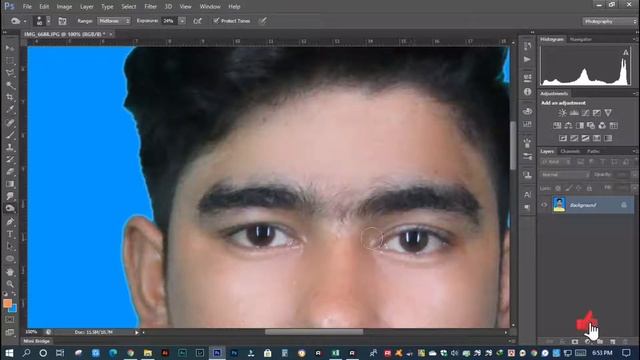
Task: Select the Gradient tool
Action: click(10, 184)
